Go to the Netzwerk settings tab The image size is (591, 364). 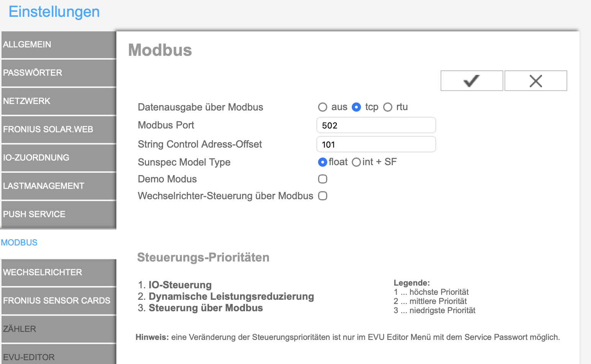59,101
